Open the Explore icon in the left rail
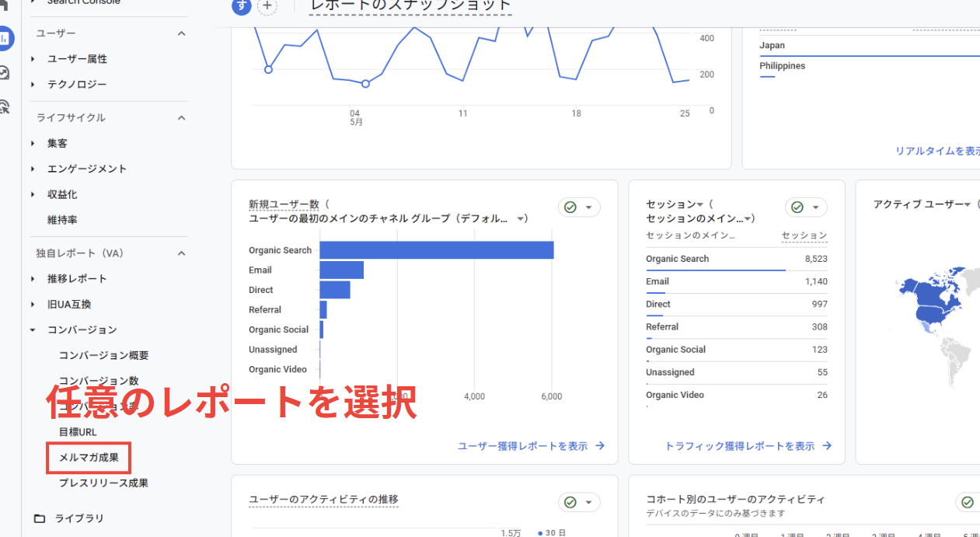This screenshot has width=980, height=537. (x=4, y=72)
